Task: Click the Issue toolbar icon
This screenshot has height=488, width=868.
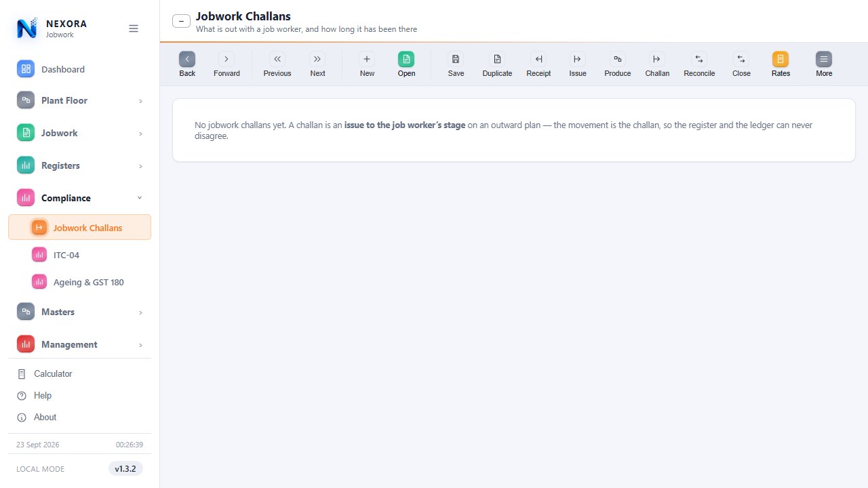Action: [578, 59]
